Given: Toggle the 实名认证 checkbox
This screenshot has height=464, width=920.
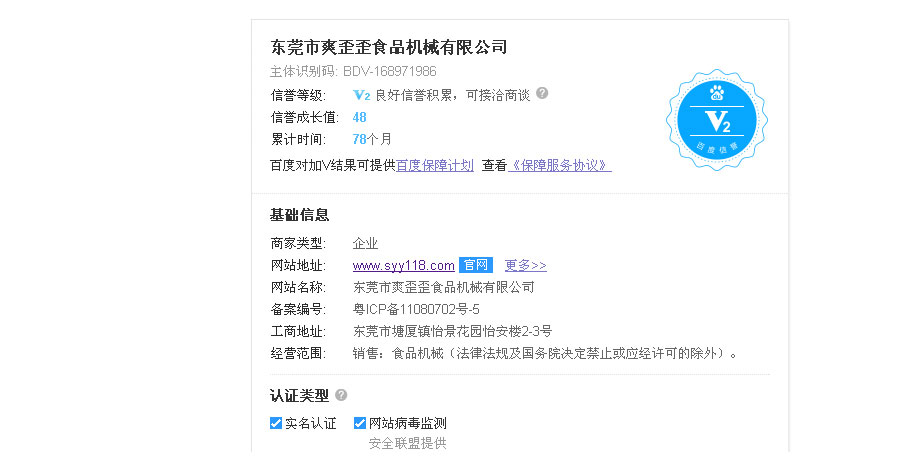Looking at the screenshot, I should click(277, 423).
